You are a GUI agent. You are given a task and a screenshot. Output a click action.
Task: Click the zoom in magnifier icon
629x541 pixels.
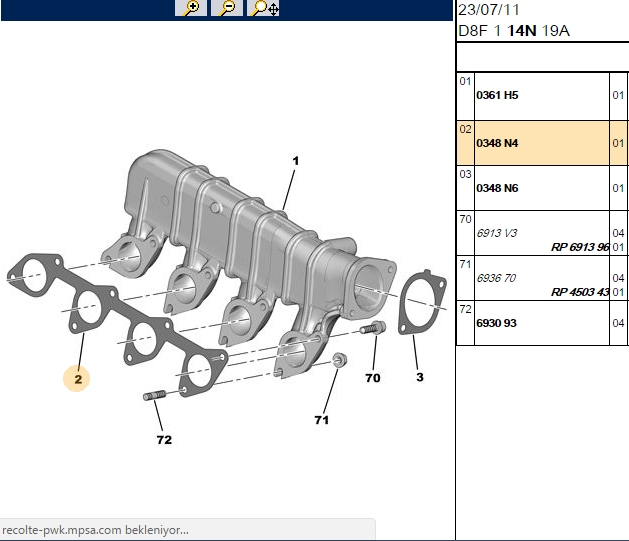coord(191,8)
